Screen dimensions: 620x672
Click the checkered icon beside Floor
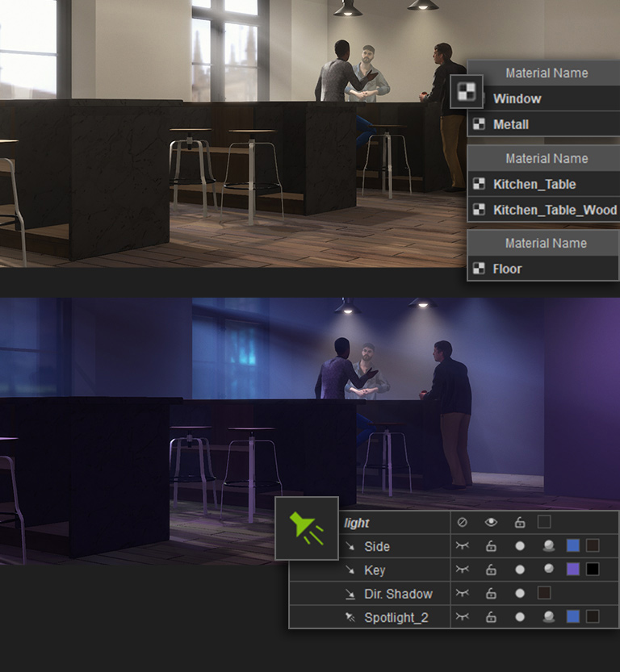(x=479, y=269)
